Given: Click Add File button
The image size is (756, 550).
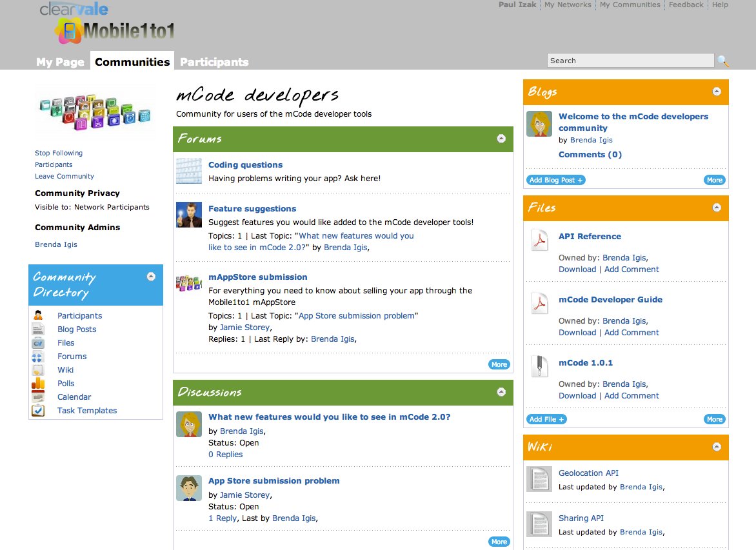Looking at the screenshot, I should (546, 419).
